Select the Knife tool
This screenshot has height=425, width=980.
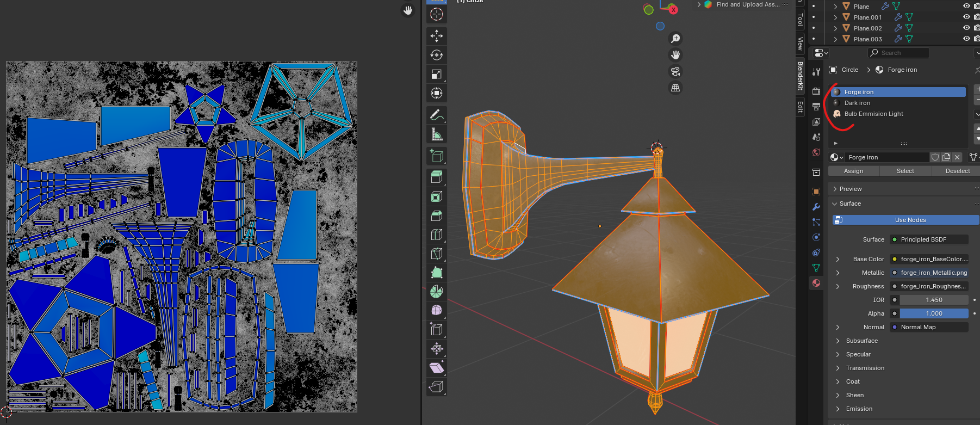pyautogui.click(x=437, y=254)
